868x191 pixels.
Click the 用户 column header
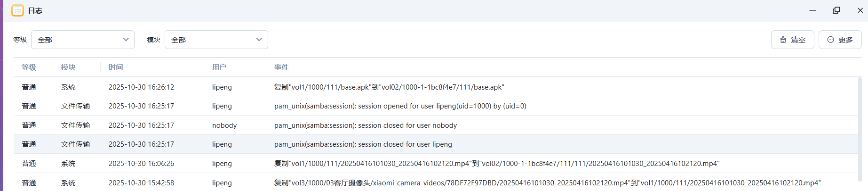click(x=219, y=67)
